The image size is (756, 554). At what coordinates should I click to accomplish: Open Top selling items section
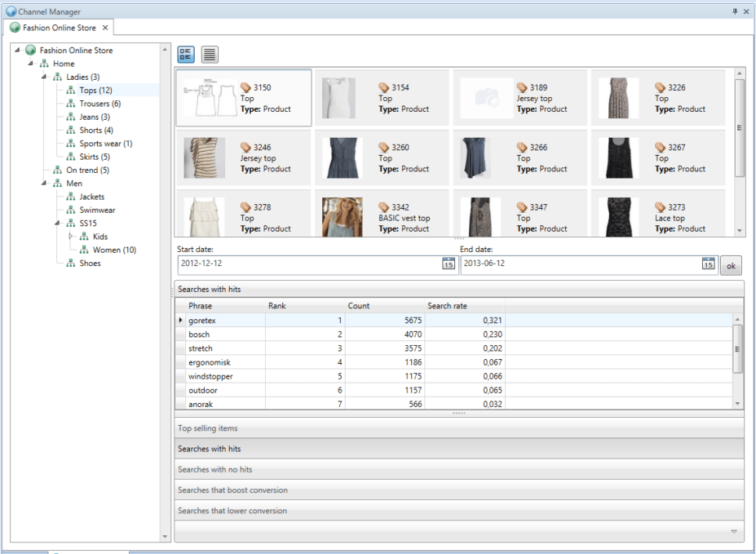click(208, 428)
